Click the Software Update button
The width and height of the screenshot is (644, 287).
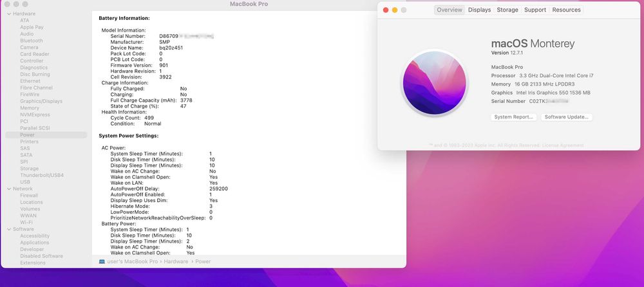[x=566, y=117]
